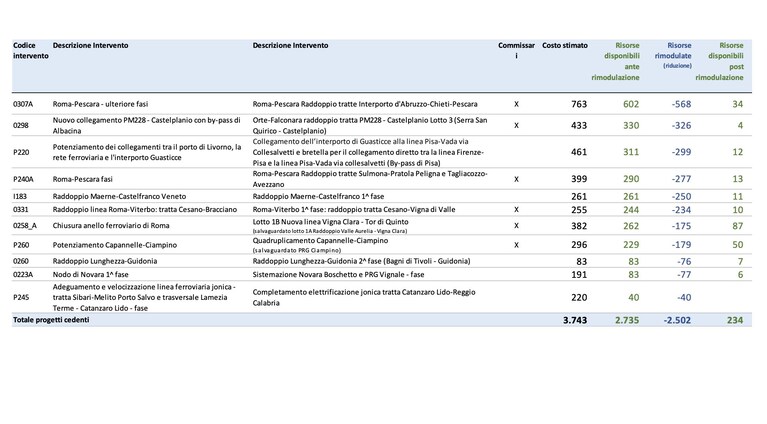The image size is (767, 424).
Task: Click the Nodo di Novara 1^ fase cell
Action: coord(90,275)
